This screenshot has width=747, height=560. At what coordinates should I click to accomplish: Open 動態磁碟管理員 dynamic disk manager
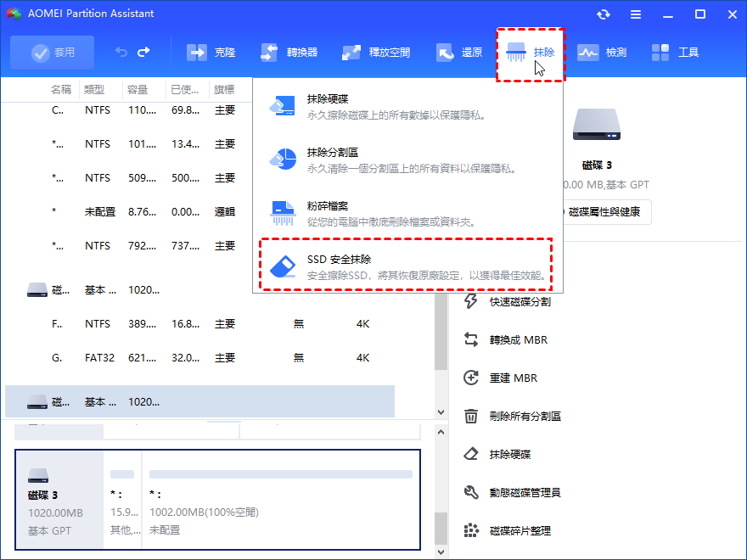pyautogui.click(x=513, y=492)
